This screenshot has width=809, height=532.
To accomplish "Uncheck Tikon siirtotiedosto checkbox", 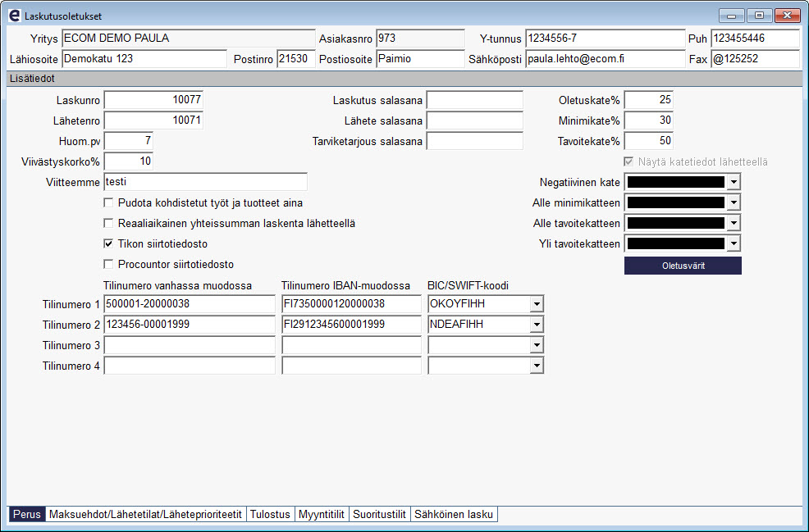I will coord(108,243).
